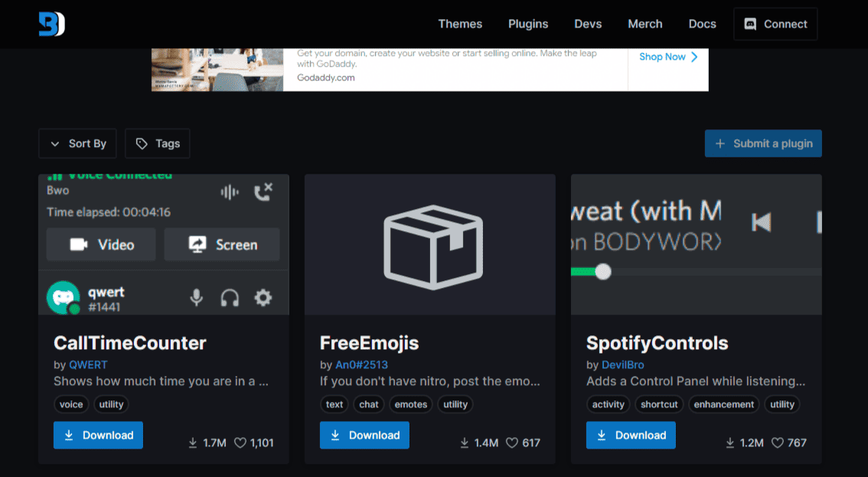Select the emotes tag on FreeEmojis
Image resolution: width=868 pixels, height=477 pixels.
[411, 404]
